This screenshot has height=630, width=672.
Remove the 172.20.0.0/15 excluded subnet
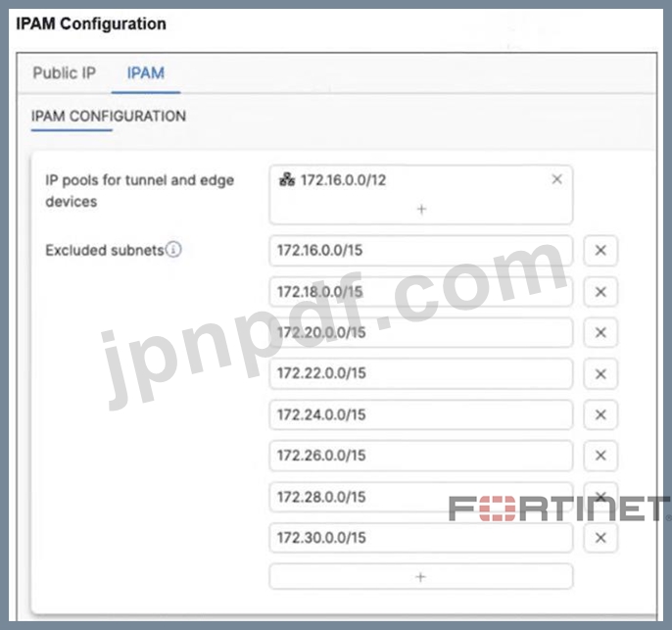click(600, 332)
